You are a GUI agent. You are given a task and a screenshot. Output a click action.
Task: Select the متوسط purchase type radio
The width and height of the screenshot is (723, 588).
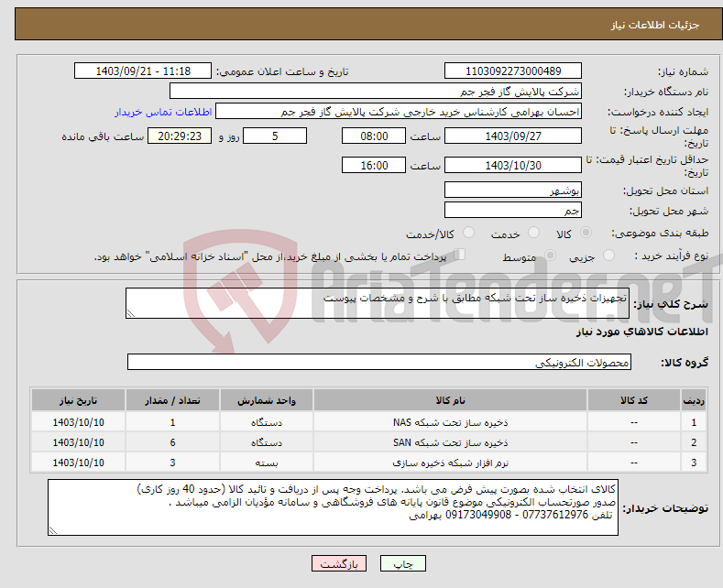[x=550, y=256]
